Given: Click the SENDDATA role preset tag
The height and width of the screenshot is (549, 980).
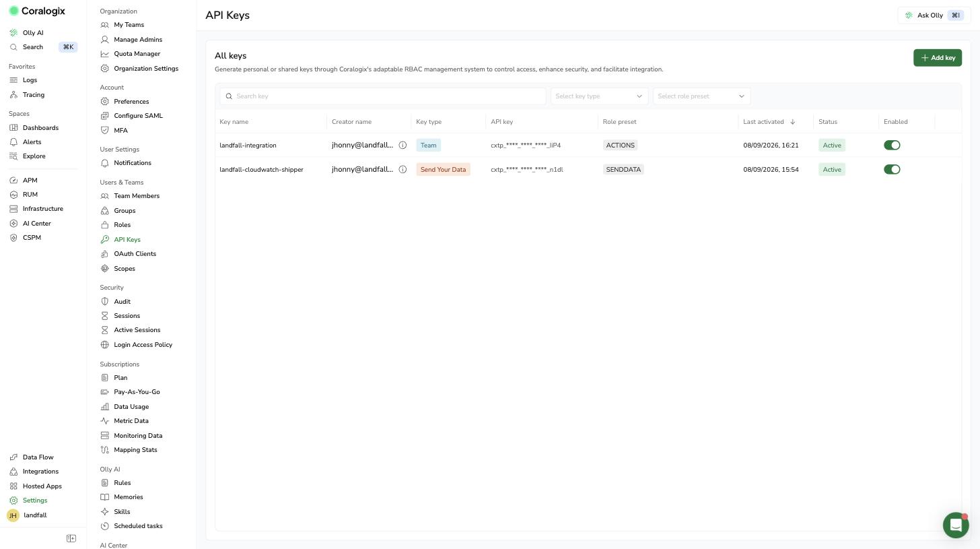Looking at the screenshot, I should 623,170.
